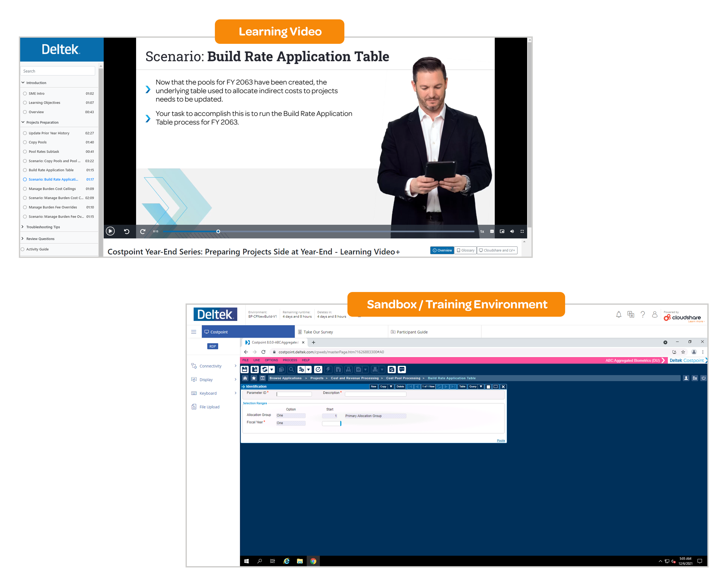Click the action gears toolbar icon

click(x=302, y=370)
